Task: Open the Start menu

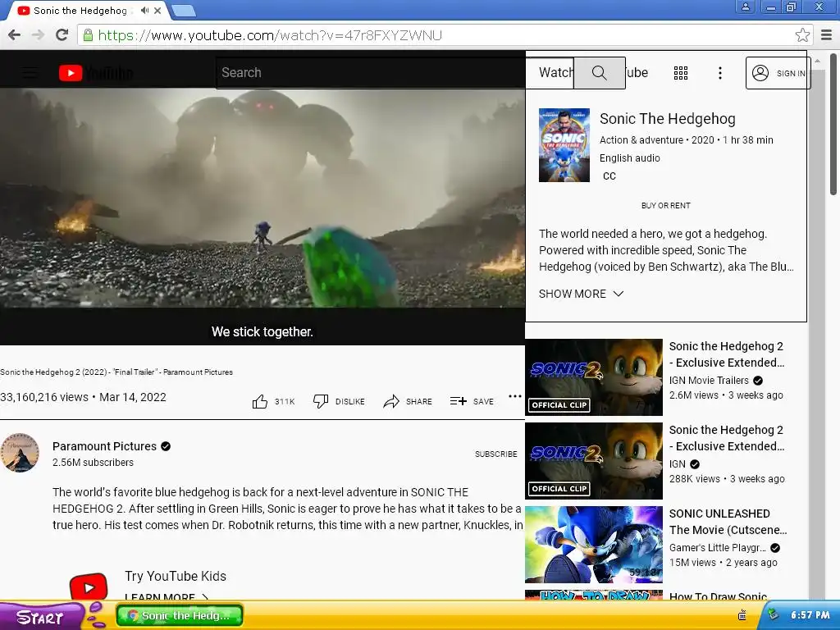Action: coord(40,617)
